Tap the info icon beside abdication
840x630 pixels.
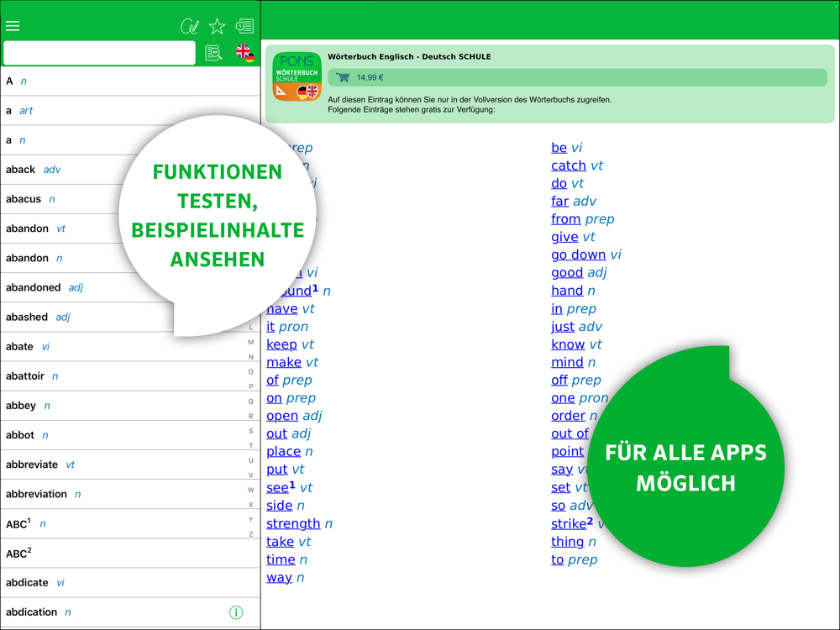tap(236, 612)
